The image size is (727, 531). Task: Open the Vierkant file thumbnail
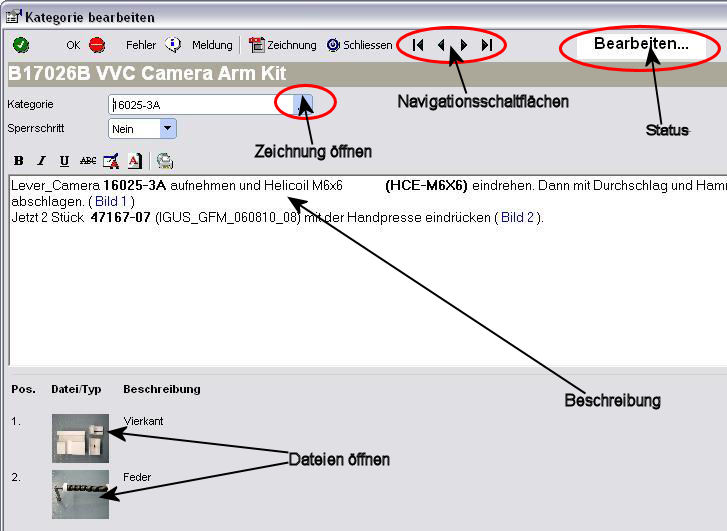point(80,438)
